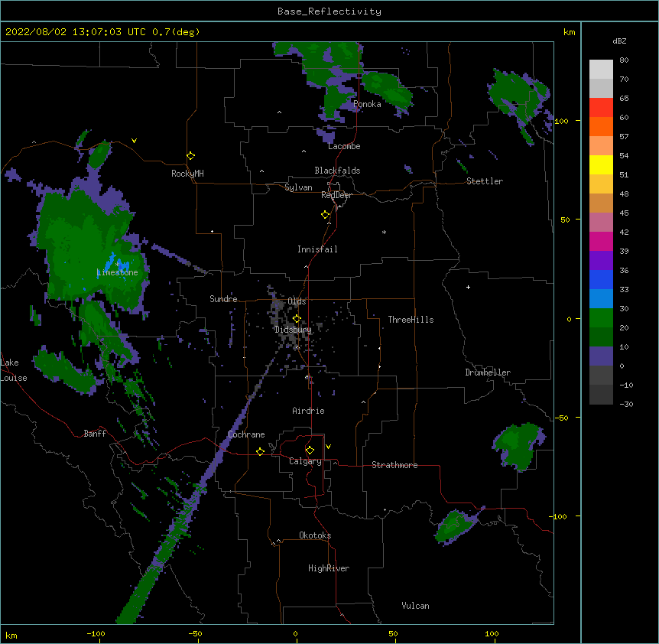
Task: Select the Sundre label
Action: 223,299
